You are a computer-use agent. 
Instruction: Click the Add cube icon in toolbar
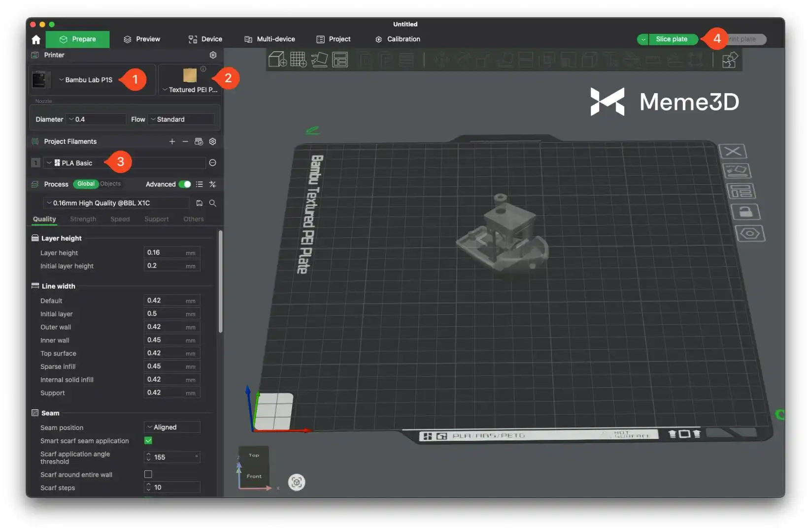[277, 60]
